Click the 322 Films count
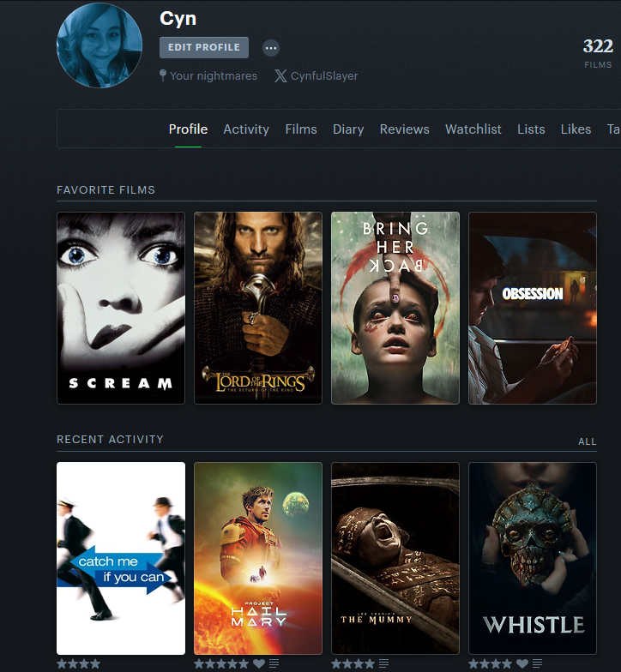This screenshot has height=672, width=621. click(598, 53)
